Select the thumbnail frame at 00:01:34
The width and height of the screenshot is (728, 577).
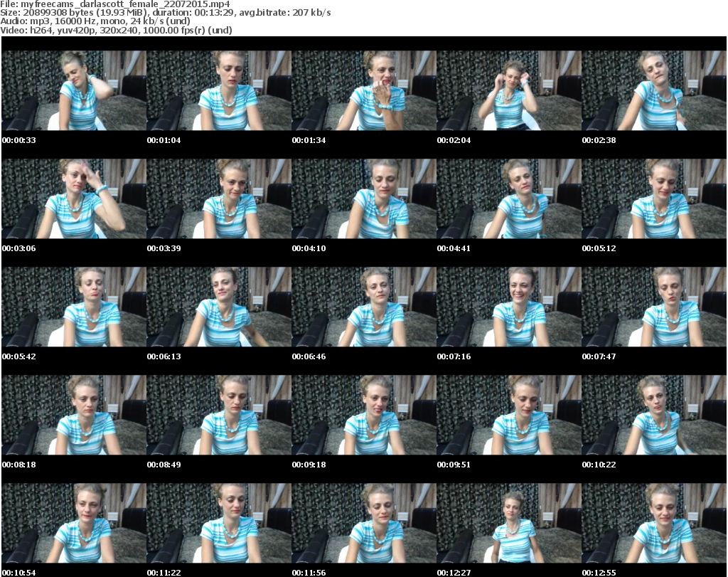click(364, 90)
